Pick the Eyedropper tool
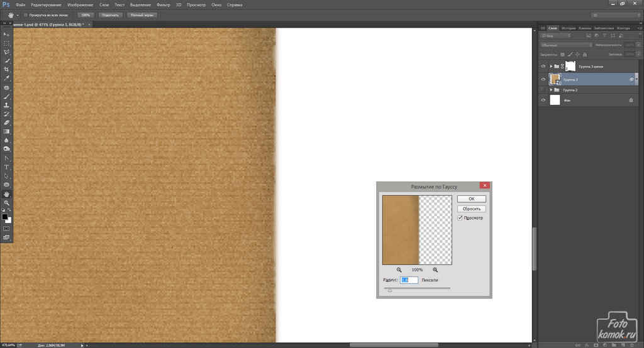The image size is (644, 348). coord(7,79)
